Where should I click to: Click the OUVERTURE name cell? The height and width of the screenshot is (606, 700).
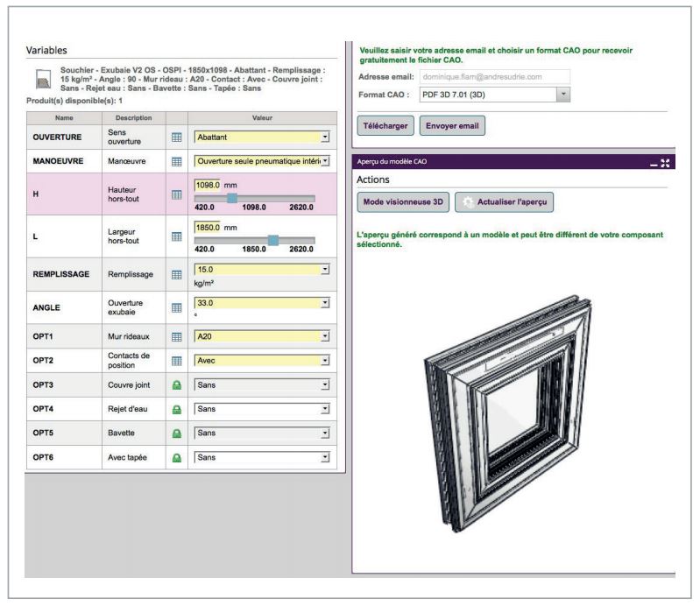[64, 137]
